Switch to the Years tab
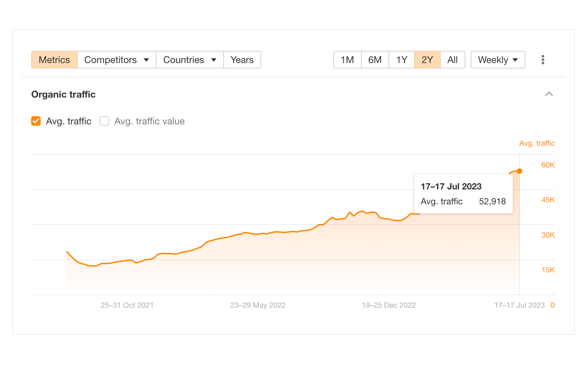This screenshot has height=368, width=588. (242, 60)
